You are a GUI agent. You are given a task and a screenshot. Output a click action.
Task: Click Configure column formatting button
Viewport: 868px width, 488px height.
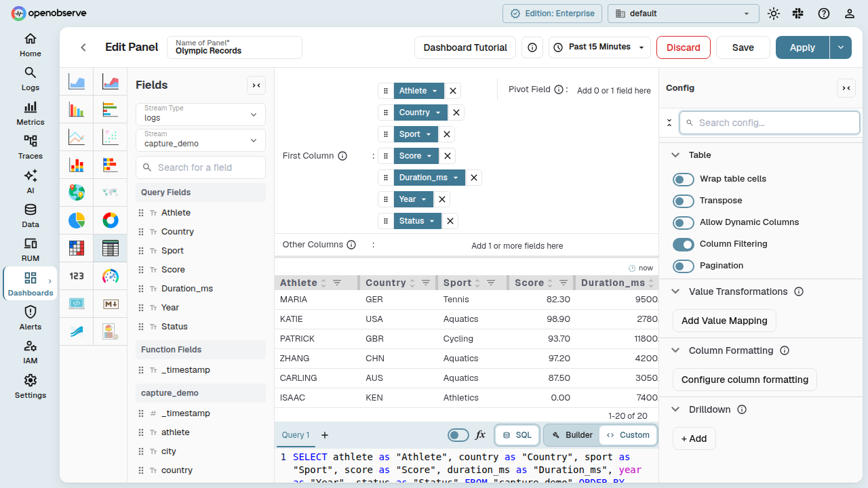pos(745,380)
